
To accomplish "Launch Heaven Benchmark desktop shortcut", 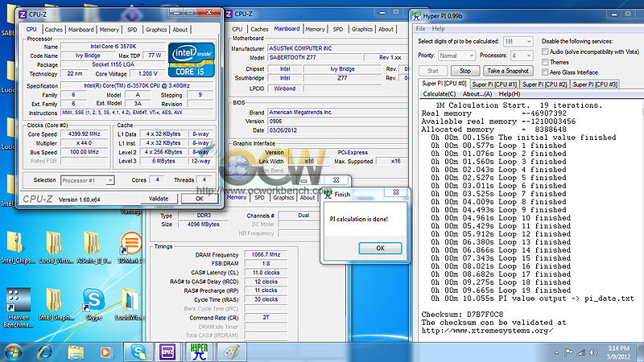I will [x=18, y=307].
